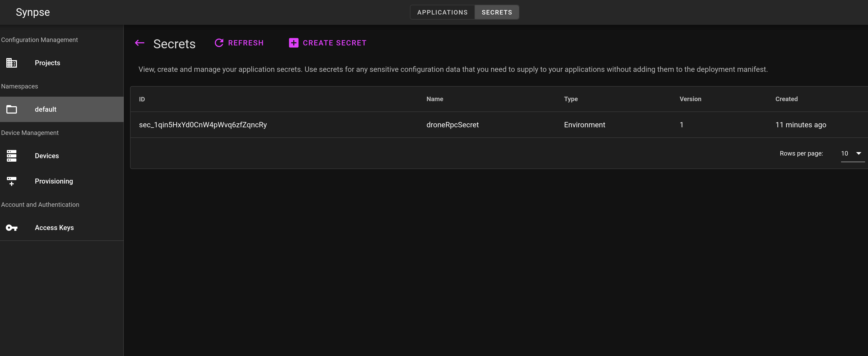Click the back arrow next to Secrets
Screen dimensions: 868x356
[x=140, y=43]
